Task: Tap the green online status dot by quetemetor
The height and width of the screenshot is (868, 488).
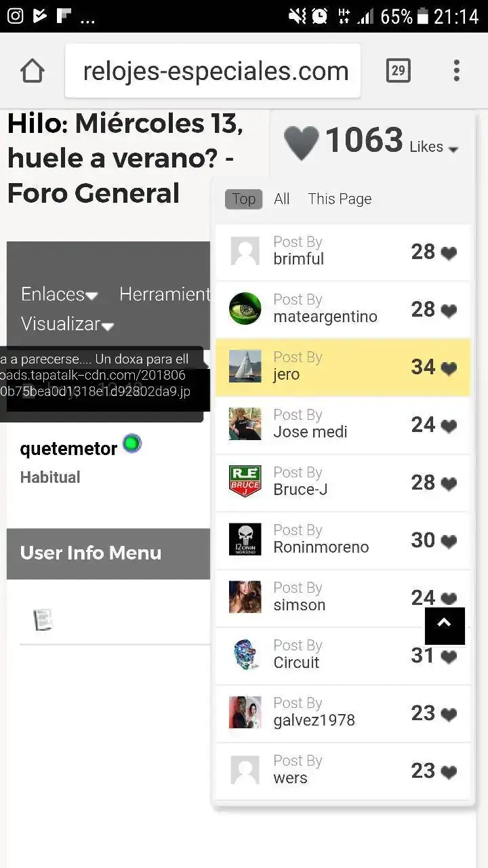Action: click(132, 445)
